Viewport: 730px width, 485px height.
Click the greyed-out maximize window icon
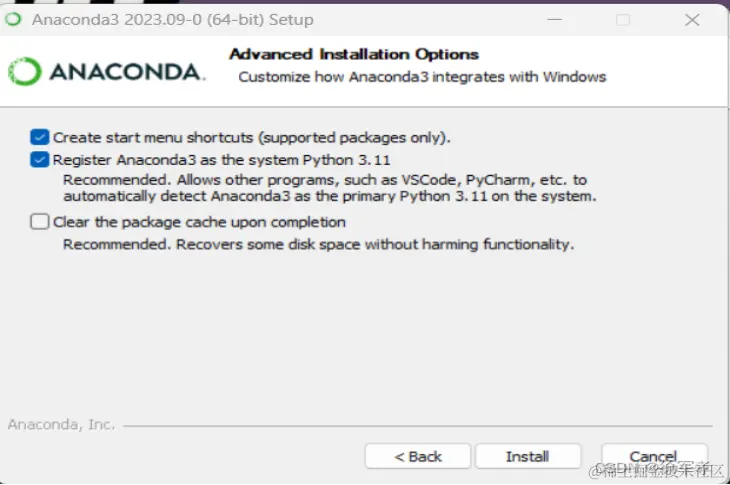click(x=623, y=20)
